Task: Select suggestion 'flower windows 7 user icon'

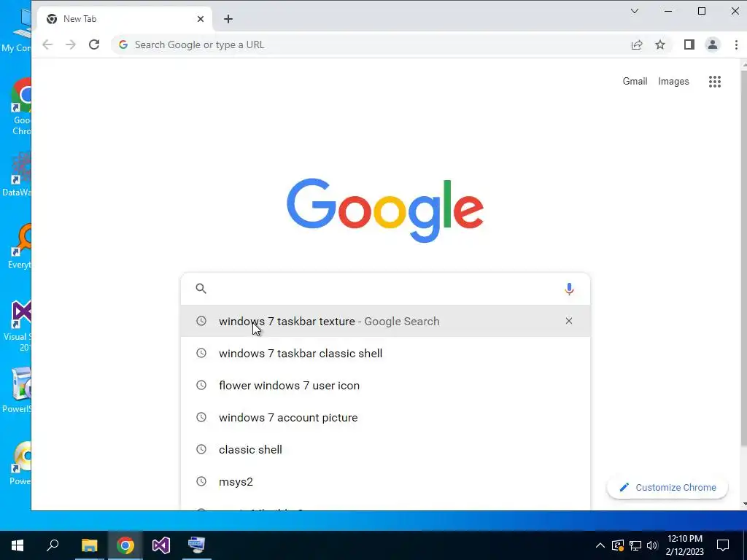Action: point(385,385)
